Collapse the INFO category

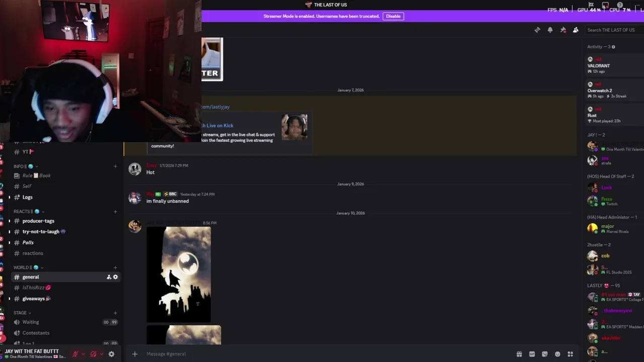point(26,166)
